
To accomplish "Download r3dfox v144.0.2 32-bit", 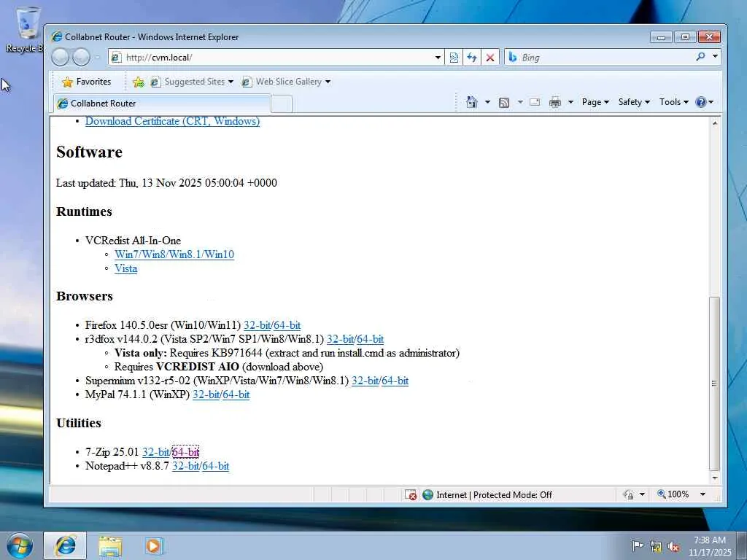I will pyautogui.click(x=340, y=339).
